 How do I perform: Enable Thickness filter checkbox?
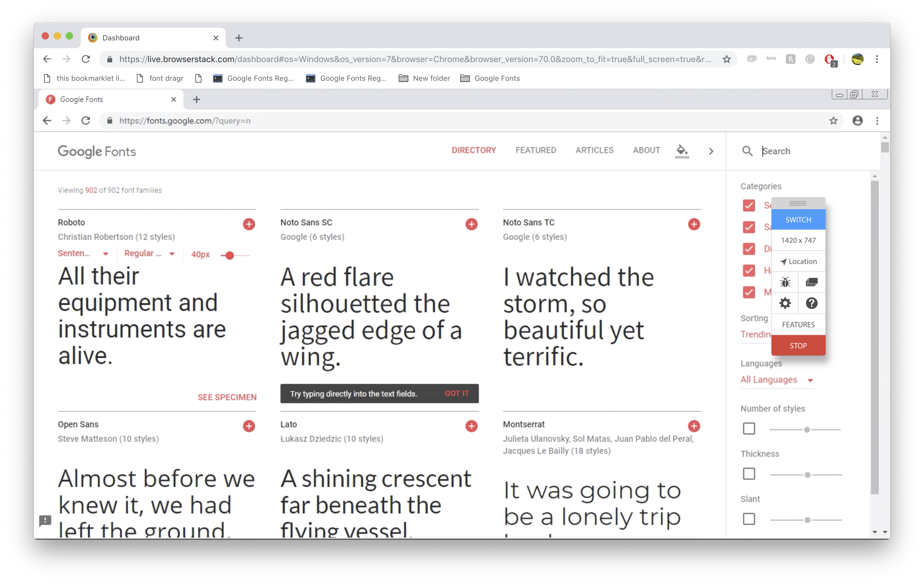(749, 474)
